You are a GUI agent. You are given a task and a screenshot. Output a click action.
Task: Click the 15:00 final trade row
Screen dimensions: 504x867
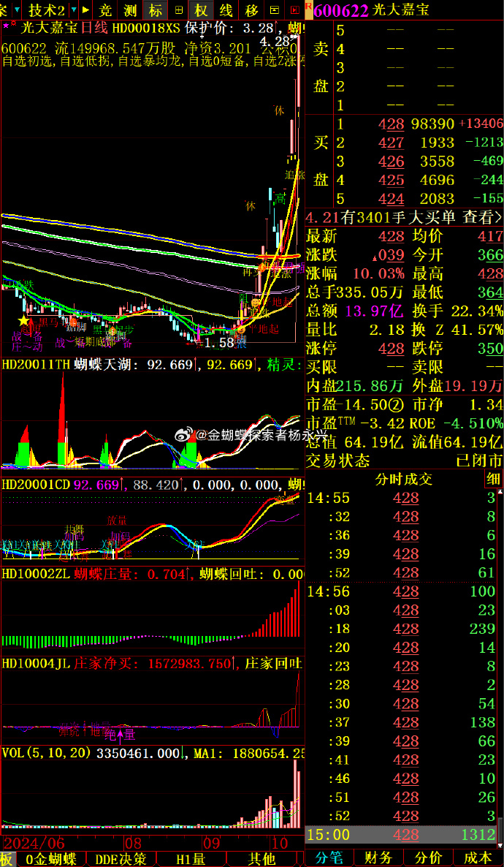pos(402,835)
